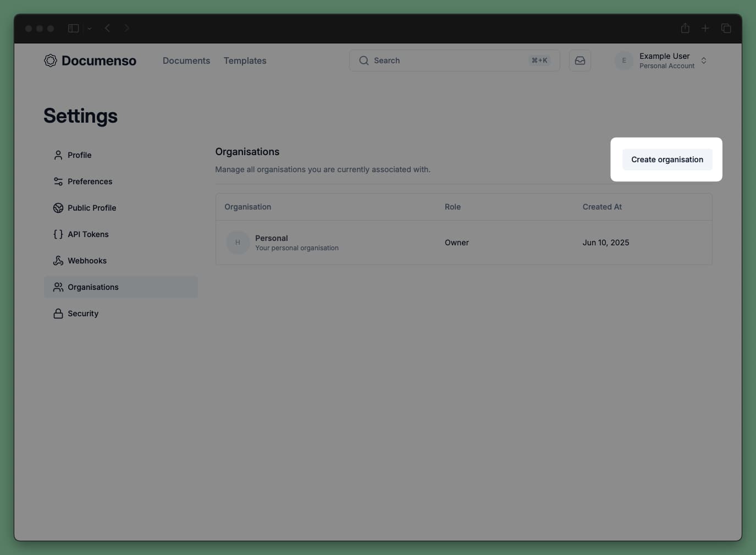
Task: Click the search magnifier icon
Action: pyautogui.click(x=363, y=61)
